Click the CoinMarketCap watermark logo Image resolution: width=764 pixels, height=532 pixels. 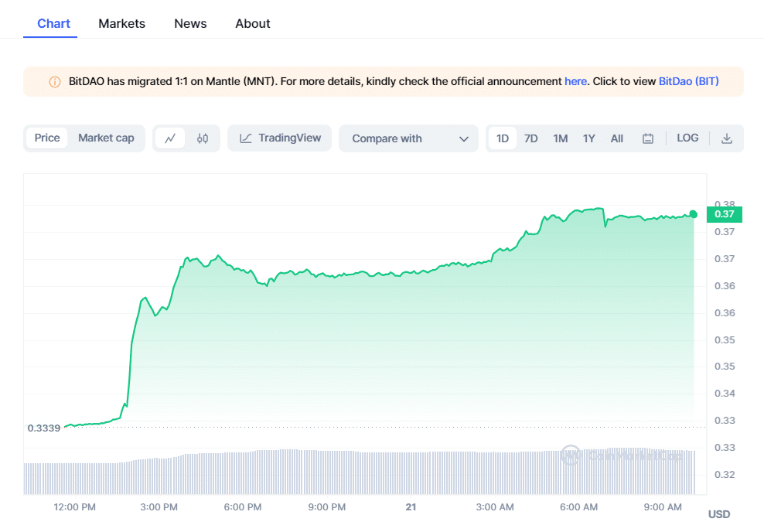click(x=571, y=455)
